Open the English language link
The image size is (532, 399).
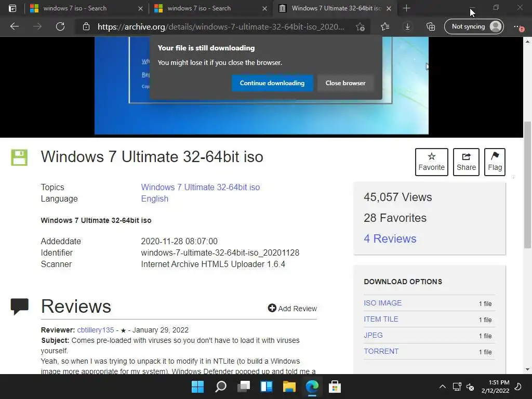pos(155,198)
